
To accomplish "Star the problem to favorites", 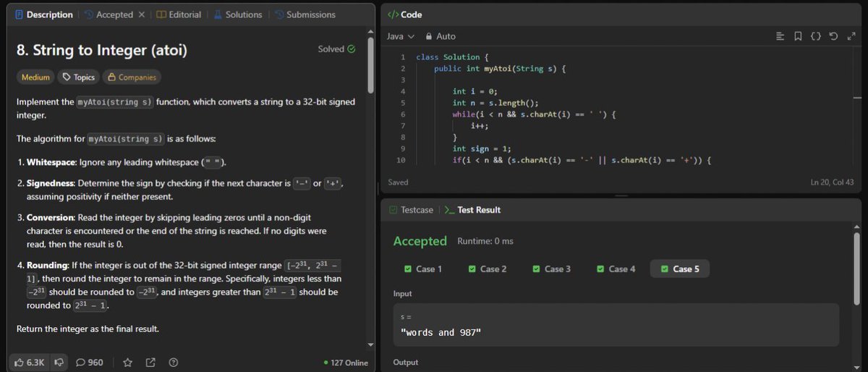I will [x=128, y=362].
